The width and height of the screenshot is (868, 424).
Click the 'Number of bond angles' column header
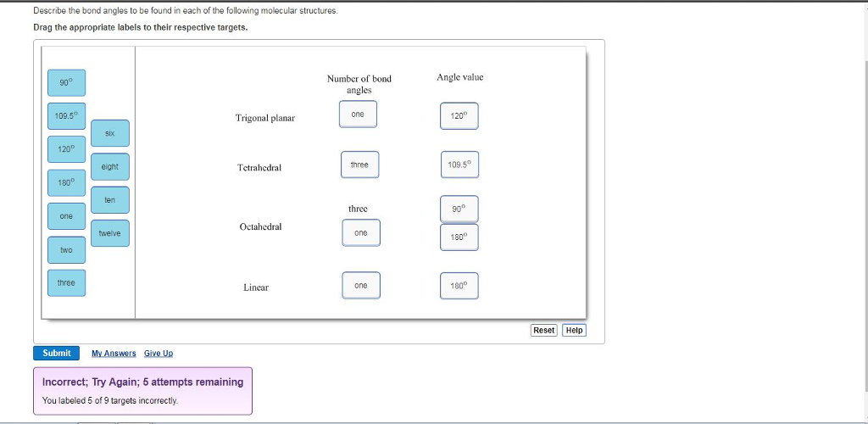359,84
